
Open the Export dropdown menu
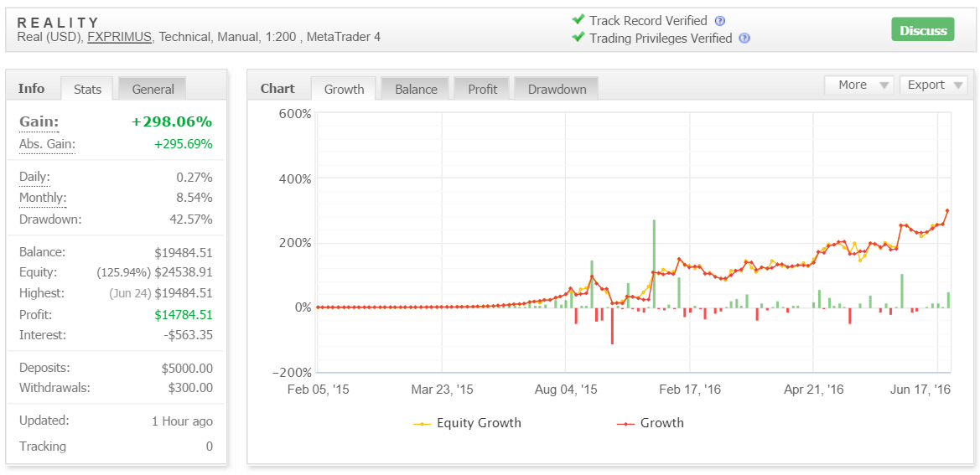tap(933, 85)
